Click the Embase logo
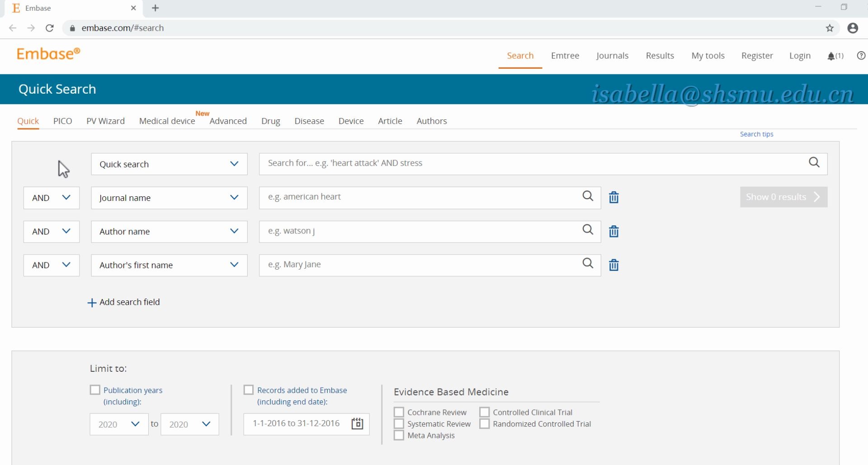868x465 pixels. tap(48, 54)
